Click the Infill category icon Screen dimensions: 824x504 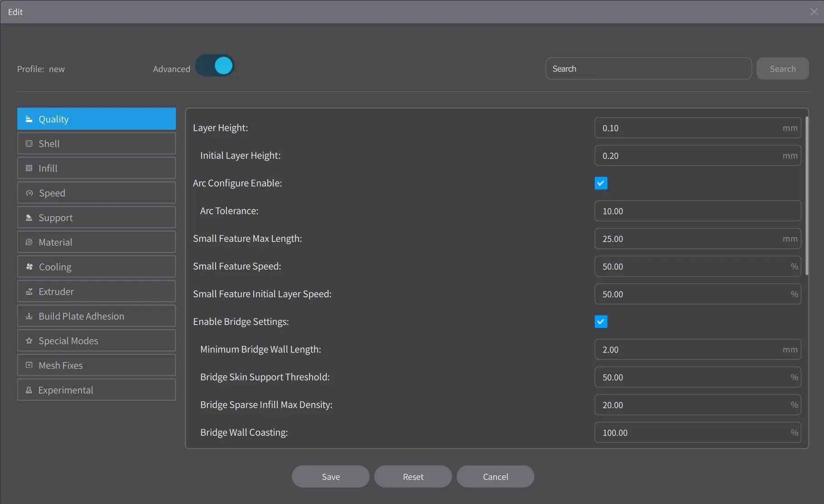pyautogui.click(x=29, y=168)
